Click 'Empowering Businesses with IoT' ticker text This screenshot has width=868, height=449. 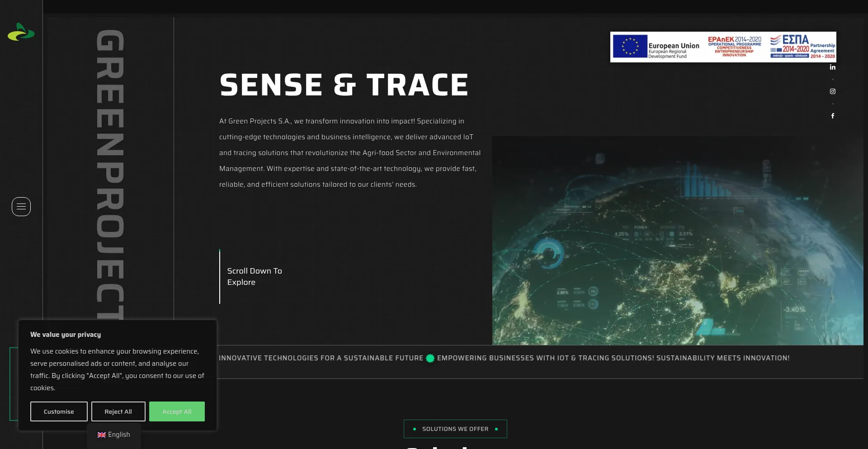tap(546, 358)
